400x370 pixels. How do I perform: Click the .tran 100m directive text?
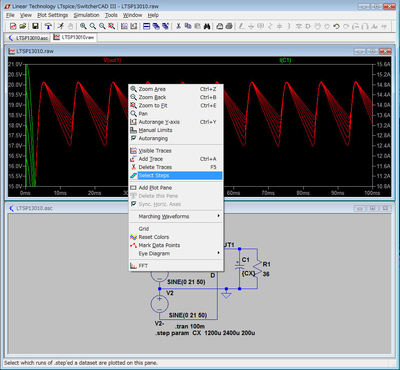point(190,326)
